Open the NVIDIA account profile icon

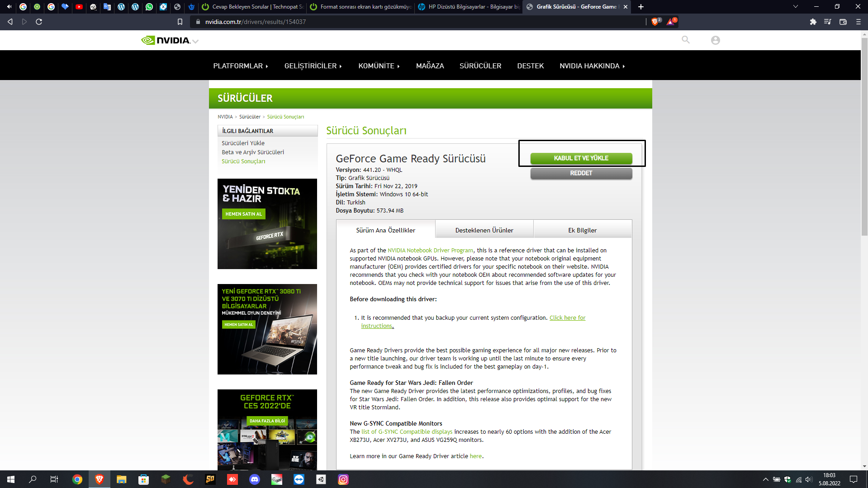pyautogui.click(x=715, y=40)
